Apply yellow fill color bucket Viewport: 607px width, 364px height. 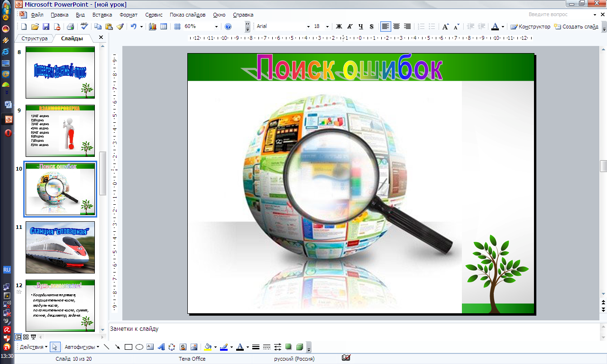pos(207,347)
